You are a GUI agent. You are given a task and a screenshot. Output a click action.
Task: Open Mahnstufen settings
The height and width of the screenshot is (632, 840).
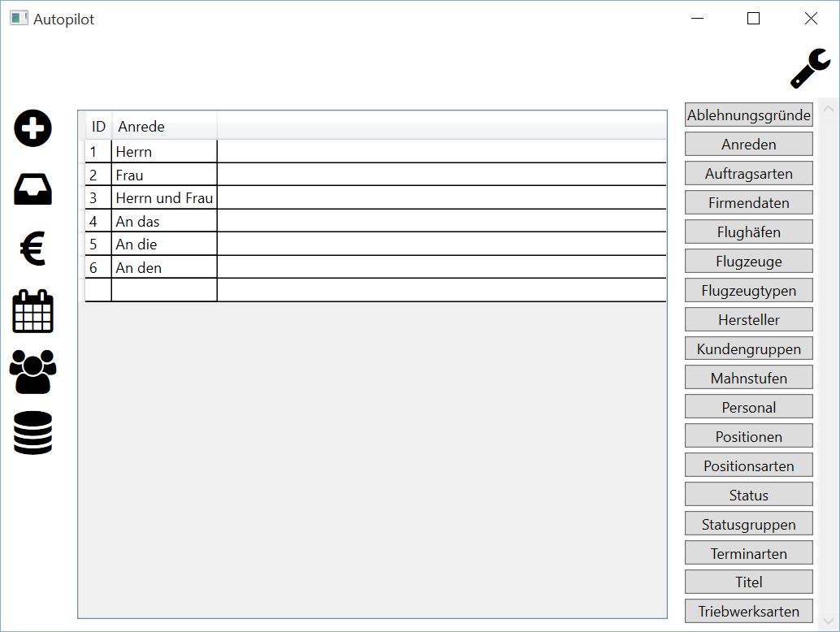click(x=748, y=378)
